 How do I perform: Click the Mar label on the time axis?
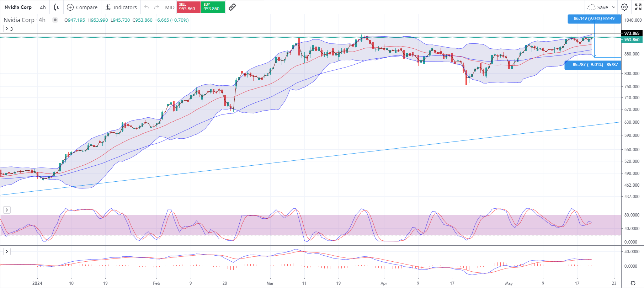pos(270,283)
